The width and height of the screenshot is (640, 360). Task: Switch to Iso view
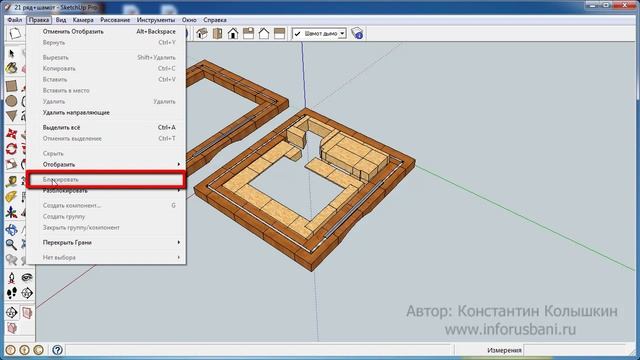tap(202, 33)
